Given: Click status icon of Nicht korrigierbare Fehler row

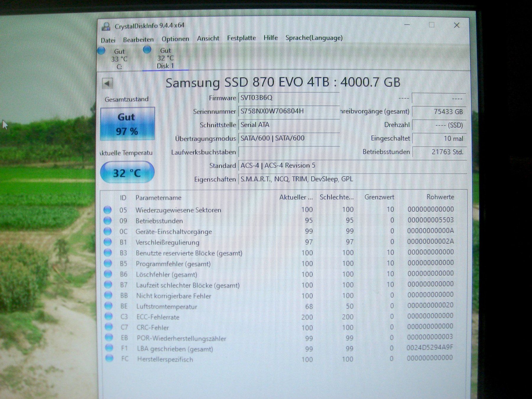Looking at the screenshot, I should [x=108, y=295].
